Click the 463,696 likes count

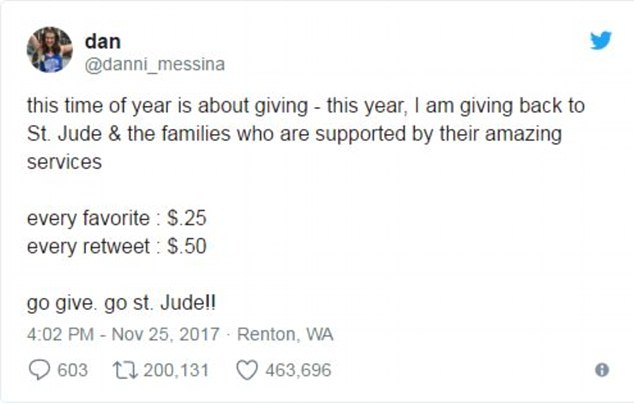click(x=298, y=370)
